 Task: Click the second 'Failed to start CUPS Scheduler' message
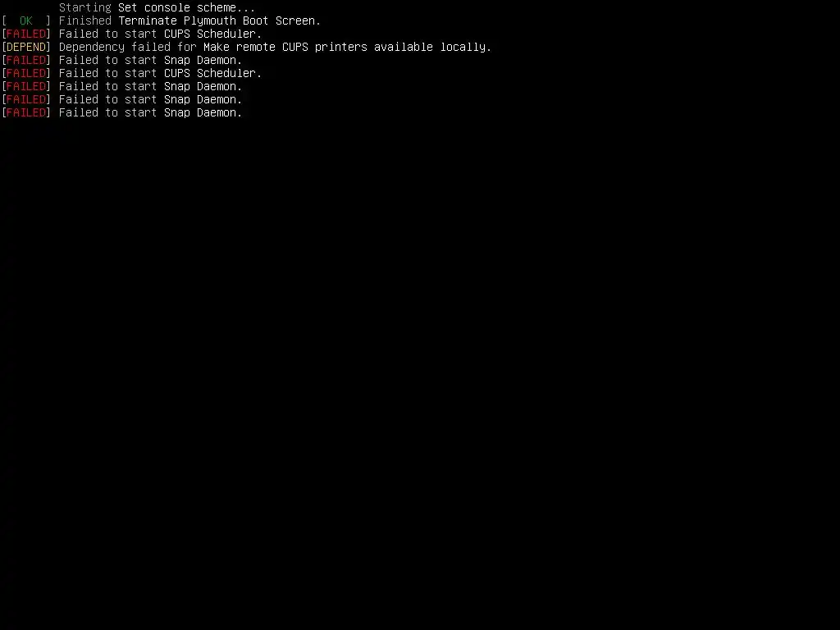(x=160, y=73)
